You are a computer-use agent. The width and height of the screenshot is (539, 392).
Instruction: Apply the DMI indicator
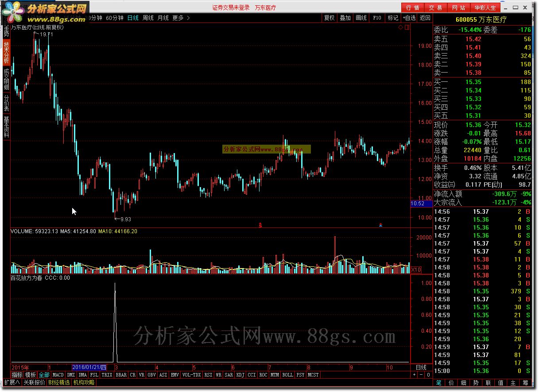(71, 375)
